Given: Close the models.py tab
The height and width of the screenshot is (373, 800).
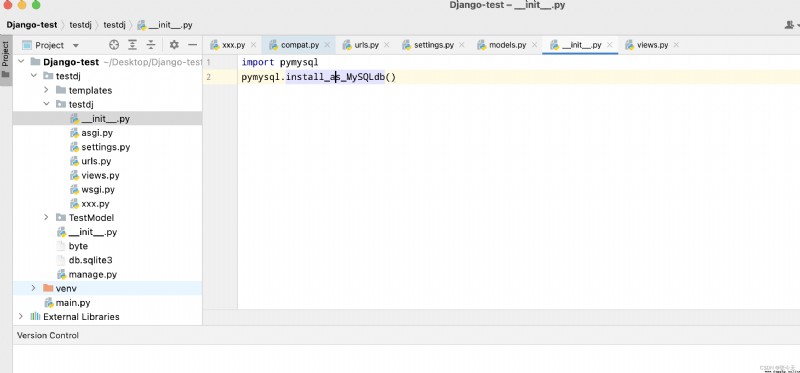Looking at the screenshot, I should click(535, 45).
